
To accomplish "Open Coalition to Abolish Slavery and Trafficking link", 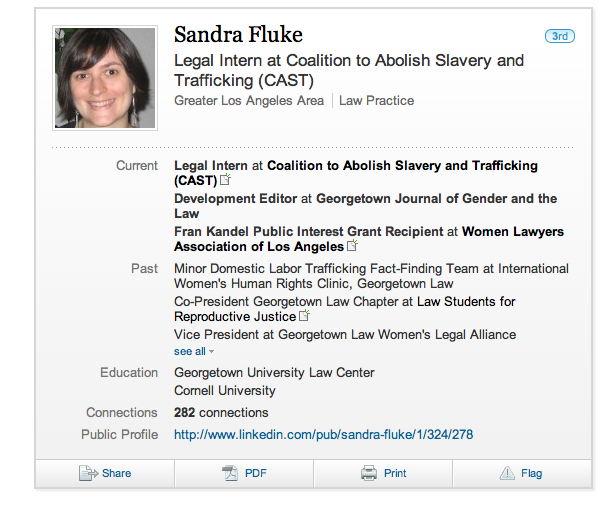I will click(x=402, y=165).
